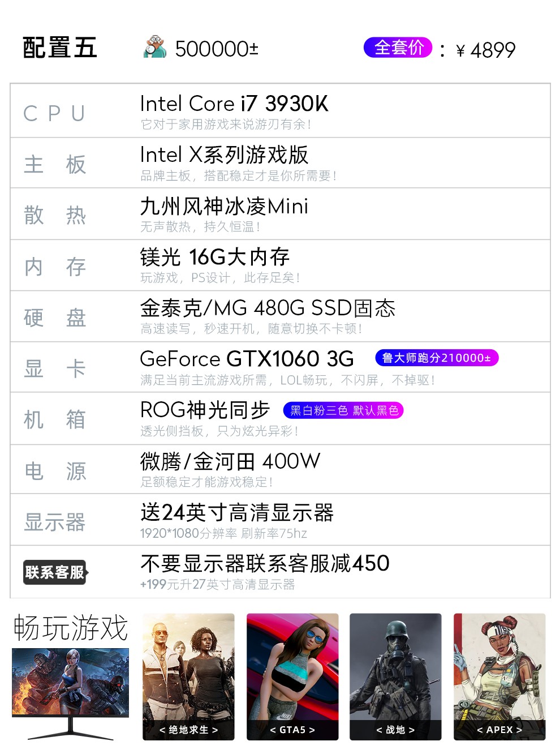Viewport: 560px width, 754px height.
Task: Click 不要显示器联系客服减450 text
Action: [265, 563]
